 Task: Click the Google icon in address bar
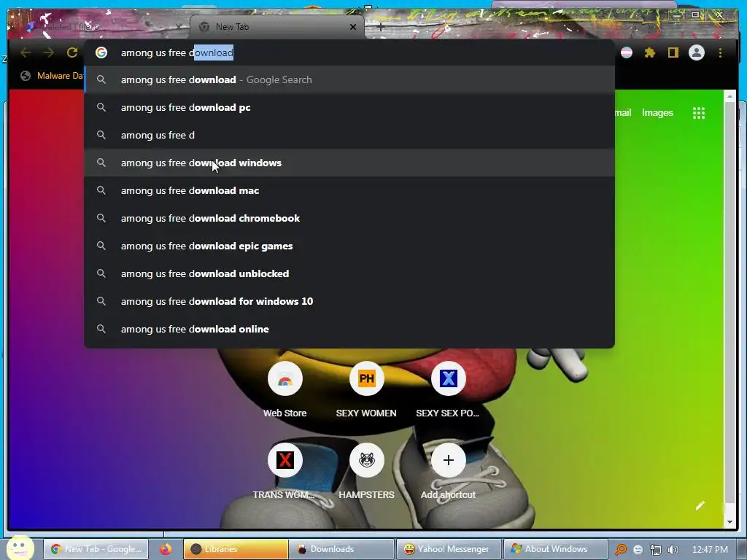pos(101,52)
